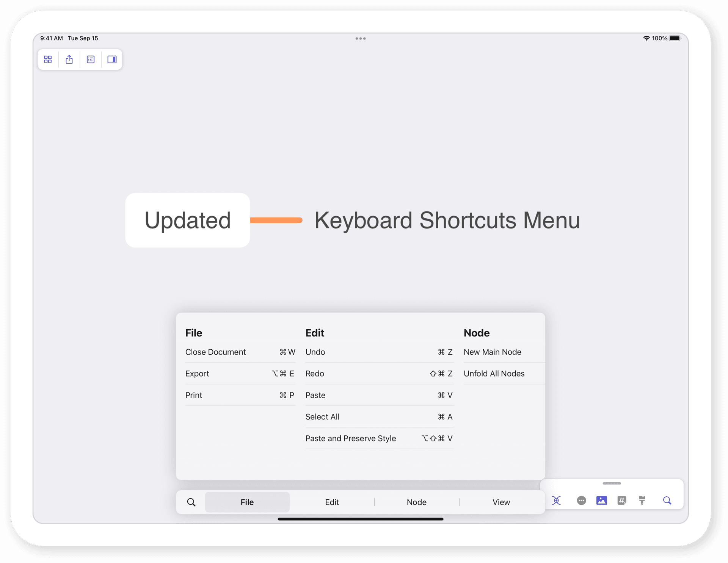Open the image insertion tool
The height and width of the screenshot is (563, 728).
[601, 500]
